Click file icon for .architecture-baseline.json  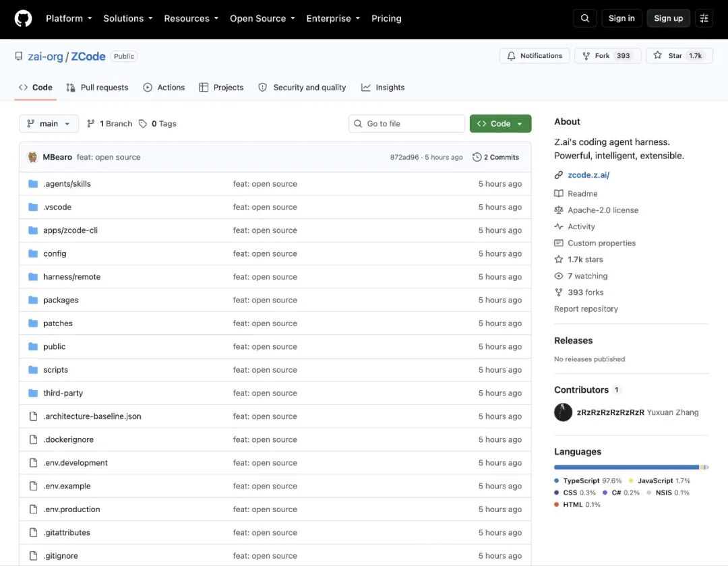(34, 416)
